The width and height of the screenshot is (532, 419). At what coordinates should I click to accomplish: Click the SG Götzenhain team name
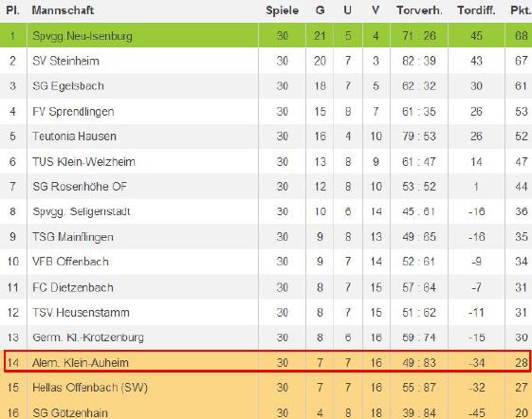[x=70, y=413]
